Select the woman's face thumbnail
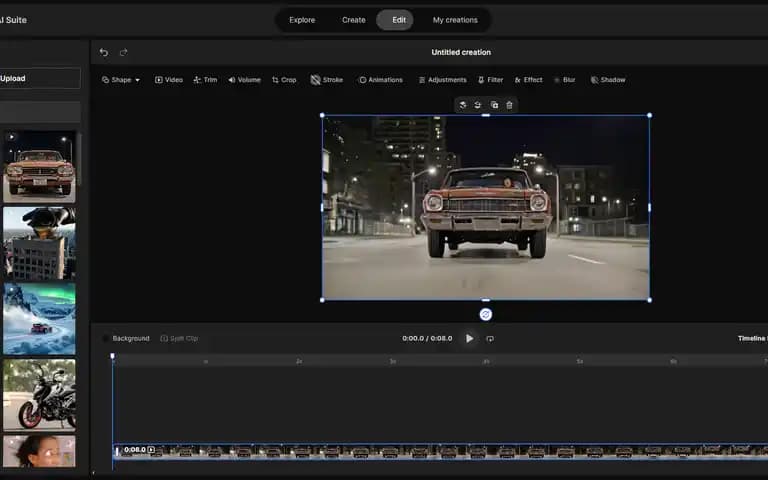Viewport: 768px width, 480px height. coord(39,451)
